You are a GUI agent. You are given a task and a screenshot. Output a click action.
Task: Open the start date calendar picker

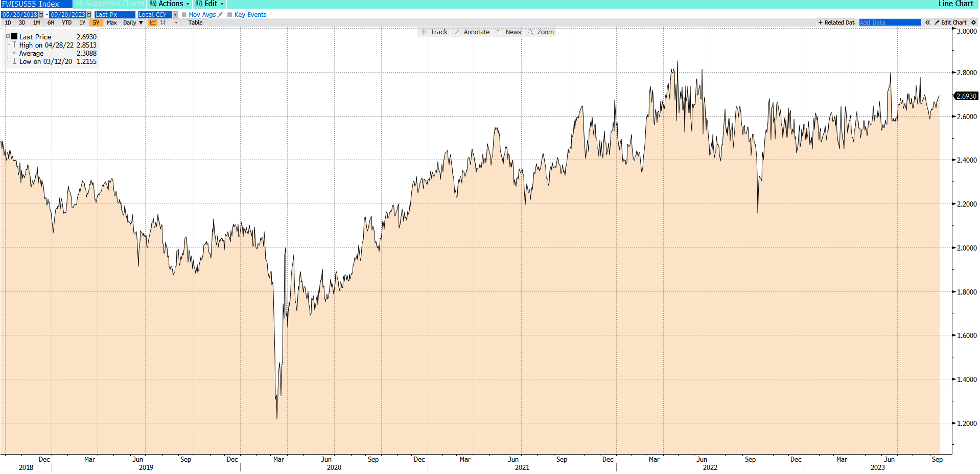click(41, 15)
